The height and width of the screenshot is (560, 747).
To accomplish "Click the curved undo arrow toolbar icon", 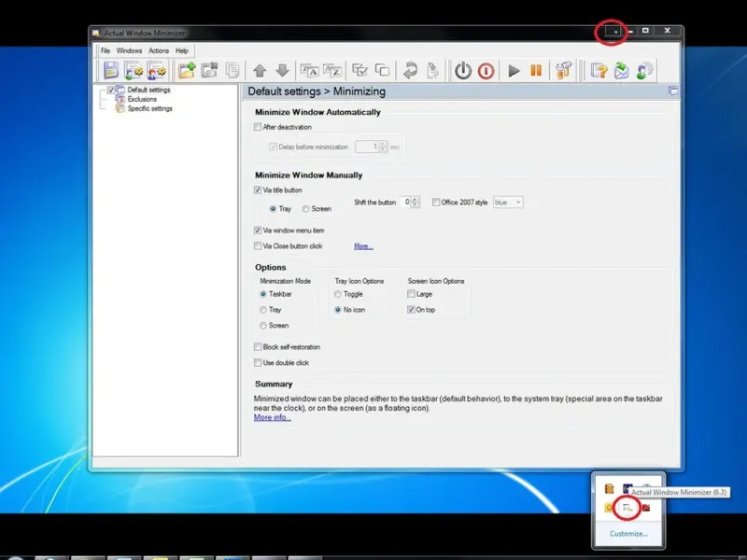I will pyautogui.click(x=410, y=71).
